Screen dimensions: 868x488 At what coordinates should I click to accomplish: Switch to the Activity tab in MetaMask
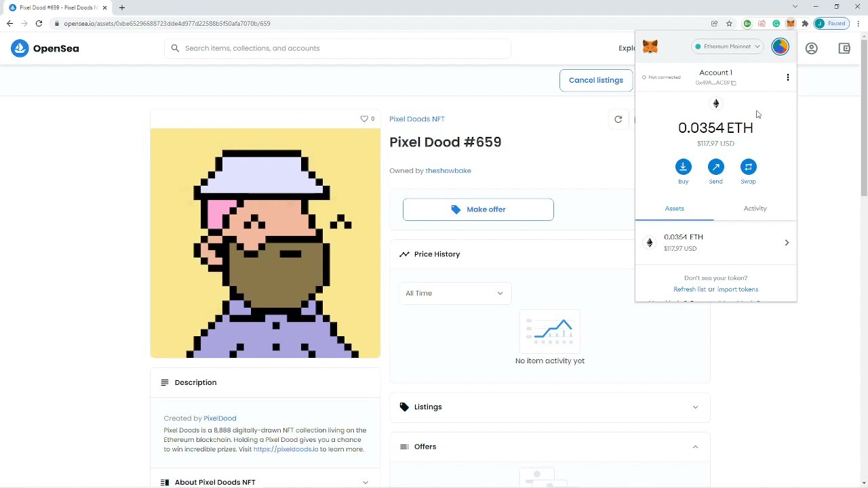pos(755,208)
